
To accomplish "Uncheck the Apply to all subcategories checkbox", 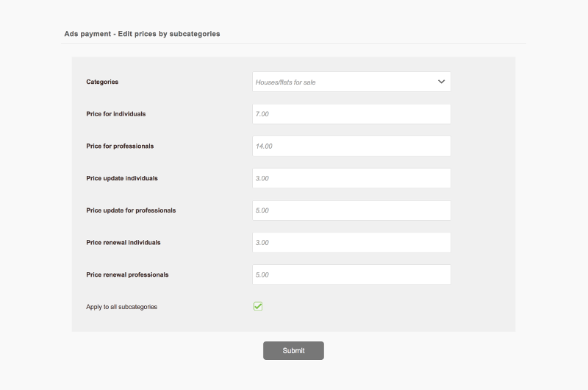I will [x=258, y=306].
